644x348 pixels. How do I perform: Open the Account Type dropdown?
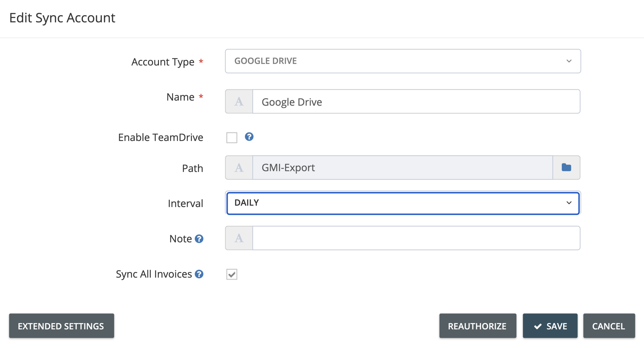(x=403, y=61)
